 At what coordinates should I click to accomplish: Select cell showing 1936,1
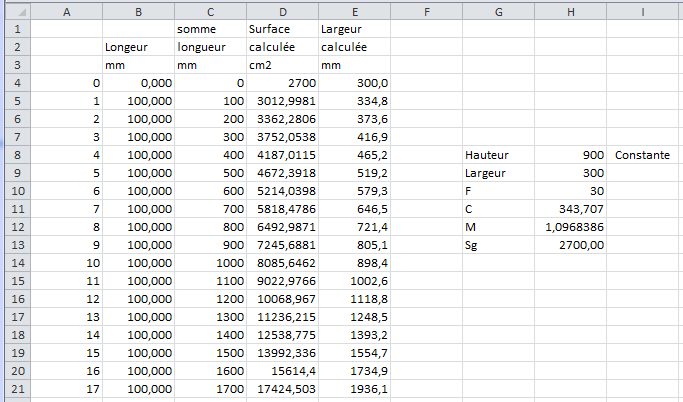click(x=355, y=388)
